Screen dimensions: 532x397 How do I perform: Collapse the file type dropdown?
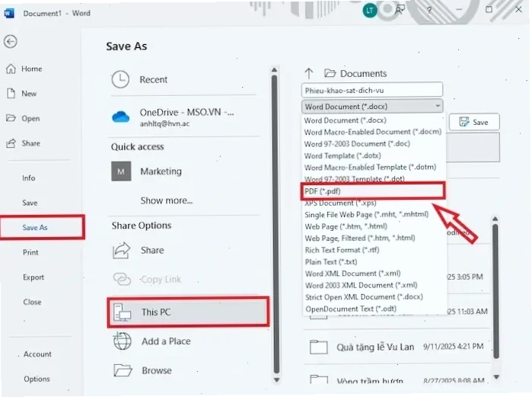pos(438,106)
